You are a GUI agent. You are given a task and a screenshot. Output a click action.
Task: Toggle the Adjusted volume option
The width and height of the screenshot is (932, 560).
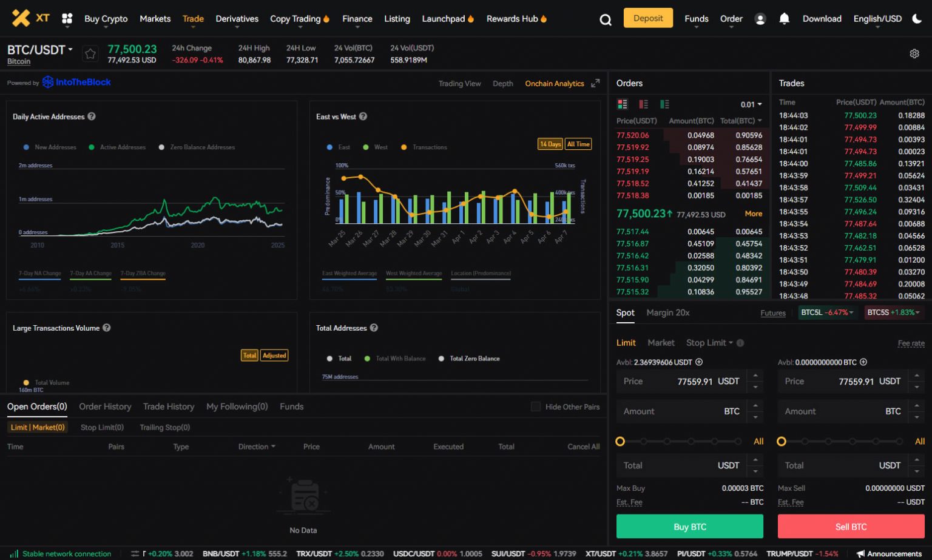(x=274, y=356)
